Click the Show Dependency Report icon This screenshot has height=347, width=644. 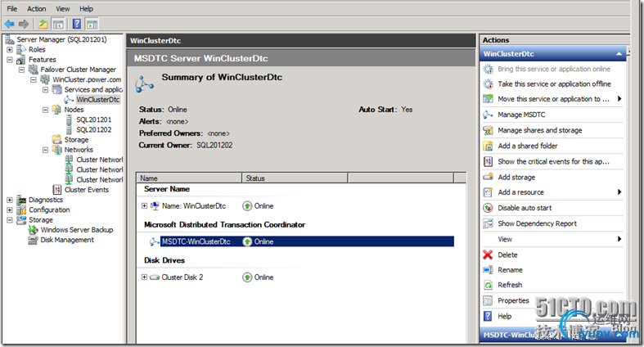(x=488, y=223)
